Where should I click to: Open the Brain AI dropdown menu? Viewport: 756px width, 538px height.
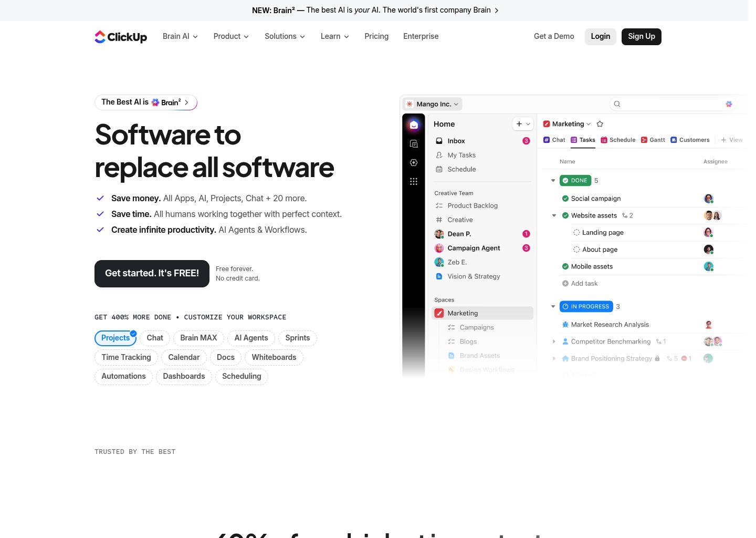(x=180, y=36)
